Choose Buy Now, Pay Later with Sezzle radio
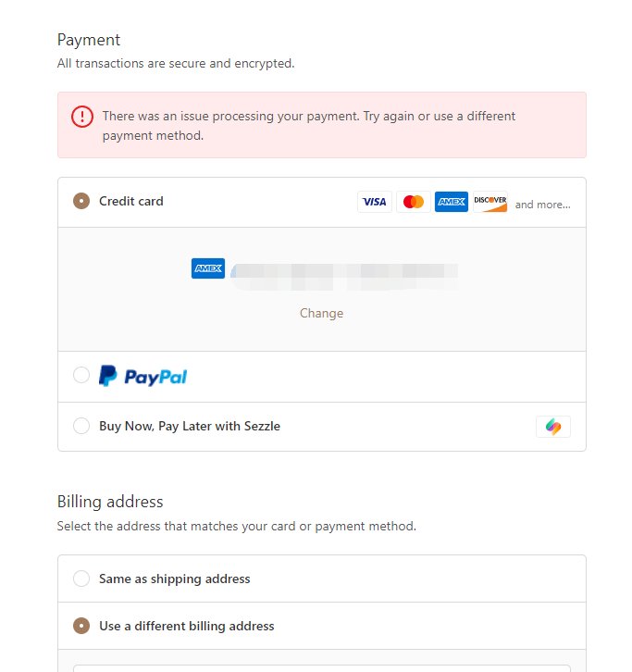This screenshot has height=672, width=632. click(81, 427)
